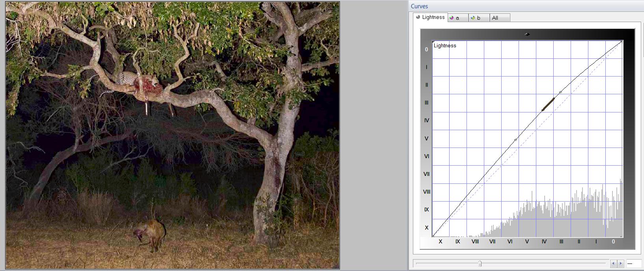
Task: Open the 'a' channel curve tab
Action: (x=457, y=18)
